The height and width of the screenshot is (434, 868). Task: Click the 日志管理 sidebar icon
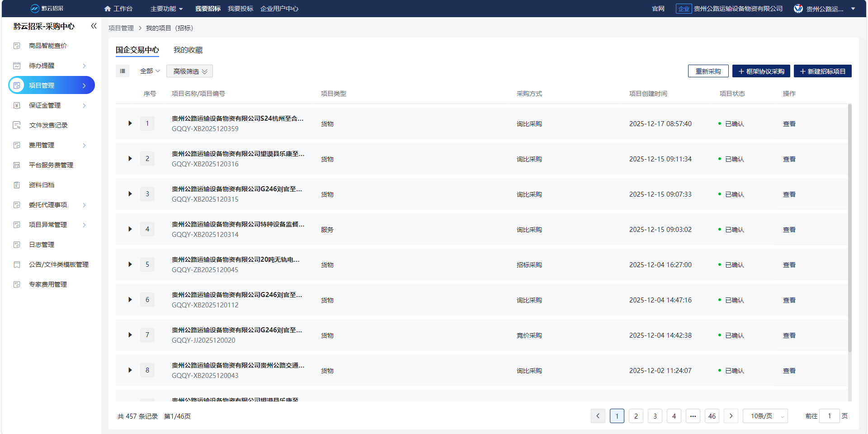(x=17, y=245)
